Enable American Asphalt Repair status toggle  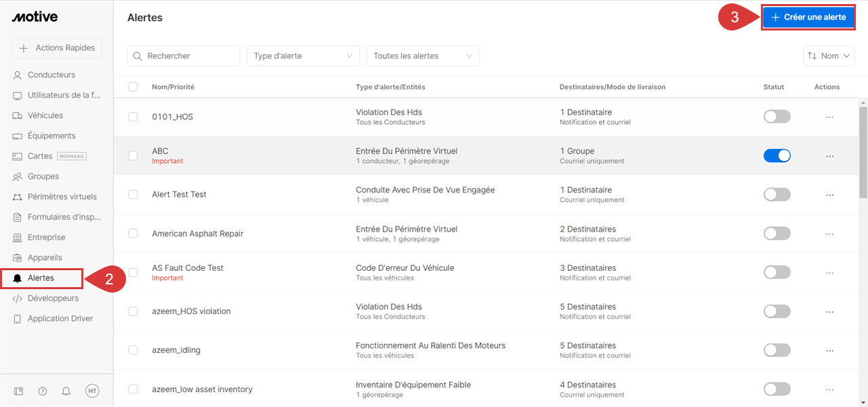(x=777, y=234)
